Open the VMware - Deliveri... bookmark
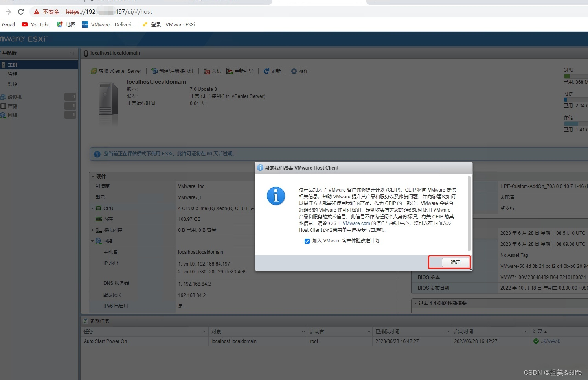This screenshot has height=380, width=588. [108, 24]
